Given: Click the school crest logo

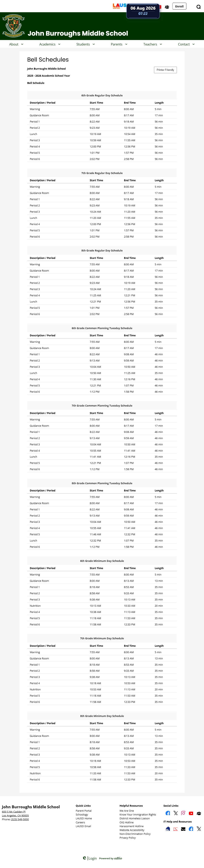Looking at the screenshot, I should (14, 26).
